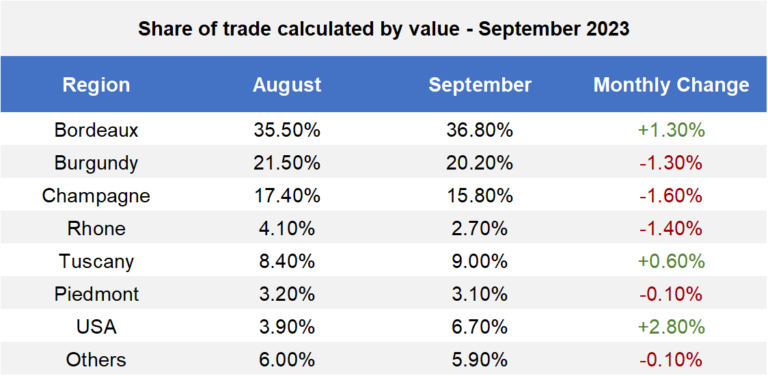
Task: Click Others September value 5.90%
Action: [480, 360]
